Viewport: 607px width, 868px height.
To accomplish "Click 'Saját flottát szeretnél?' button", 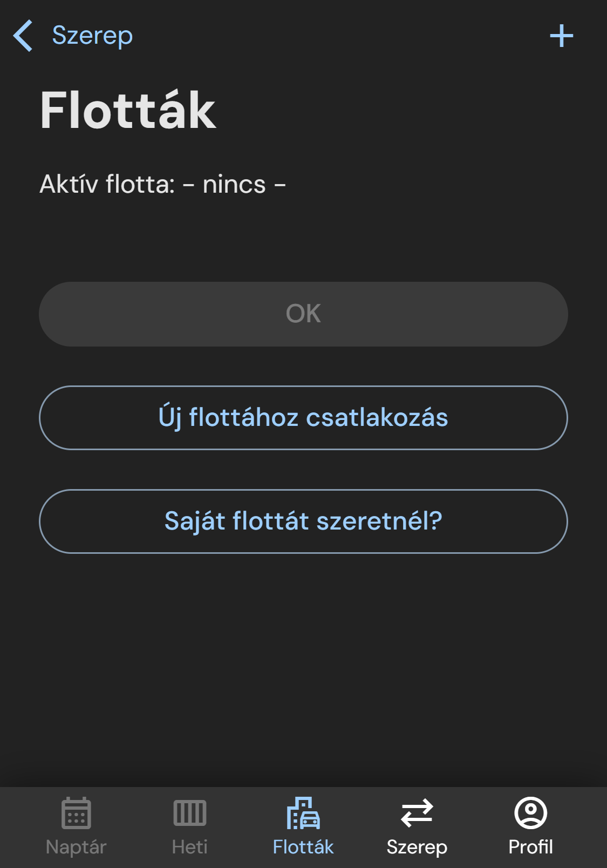I will click(303, 521).
